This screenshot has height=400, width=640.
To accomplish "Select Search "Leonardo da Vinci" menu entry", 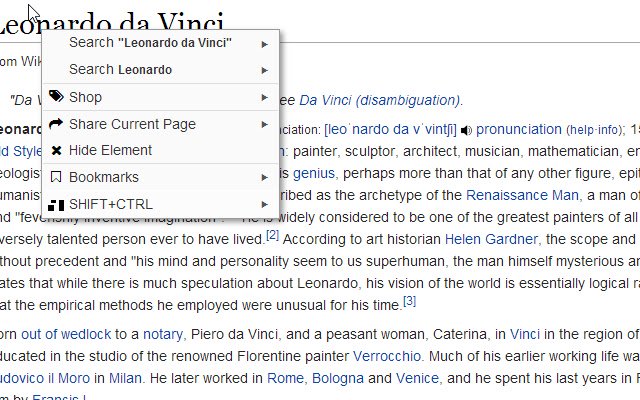I will [x=150, y=43].
